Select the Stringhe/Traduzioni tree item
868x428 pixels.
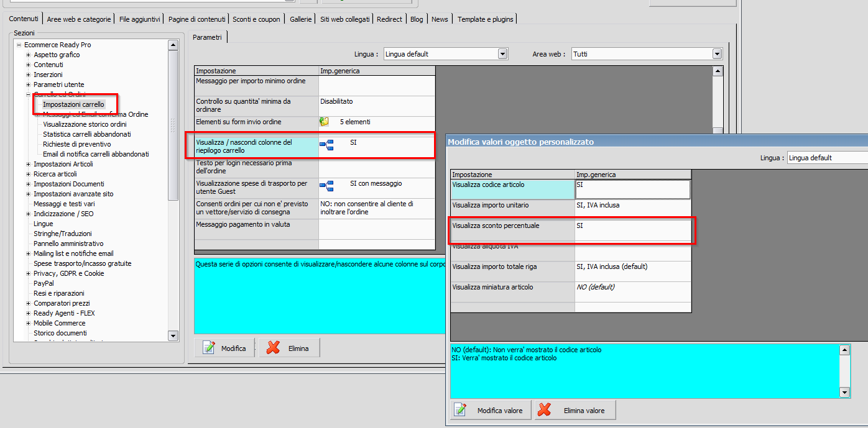63,234
